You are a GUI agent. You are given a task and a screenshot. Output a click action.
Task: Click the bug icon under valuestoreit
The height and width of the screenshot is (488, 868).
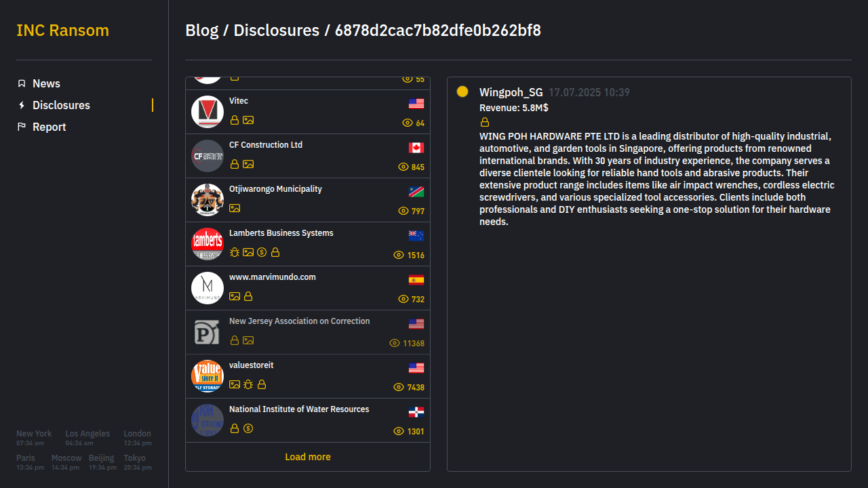248,384
